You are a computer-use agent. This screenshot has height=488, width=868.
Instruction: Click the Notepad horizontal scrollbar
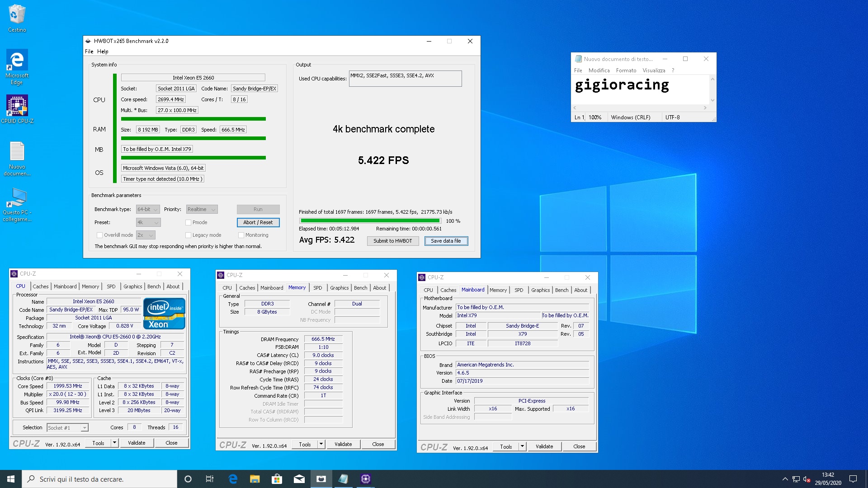pyautogui.click(x=640, y=108)
